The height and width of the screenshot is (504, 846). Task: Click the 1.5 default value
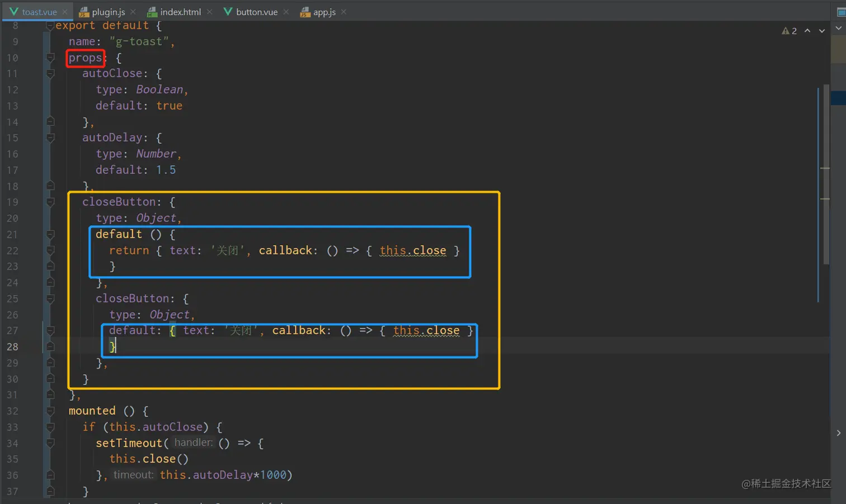(166, 170)
